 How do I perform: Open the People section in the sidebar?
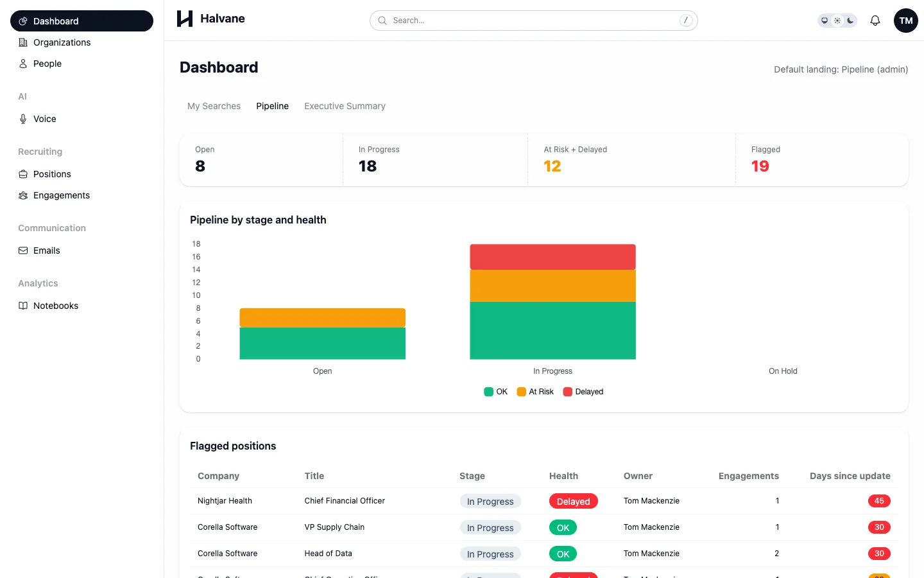coord(81,64)
